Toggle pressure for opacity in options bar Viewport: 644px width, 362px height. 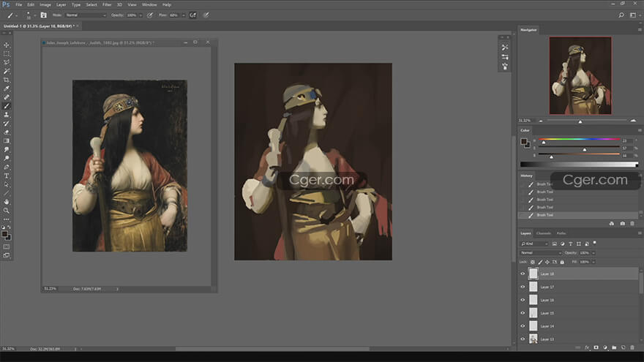tap(150, 15)
